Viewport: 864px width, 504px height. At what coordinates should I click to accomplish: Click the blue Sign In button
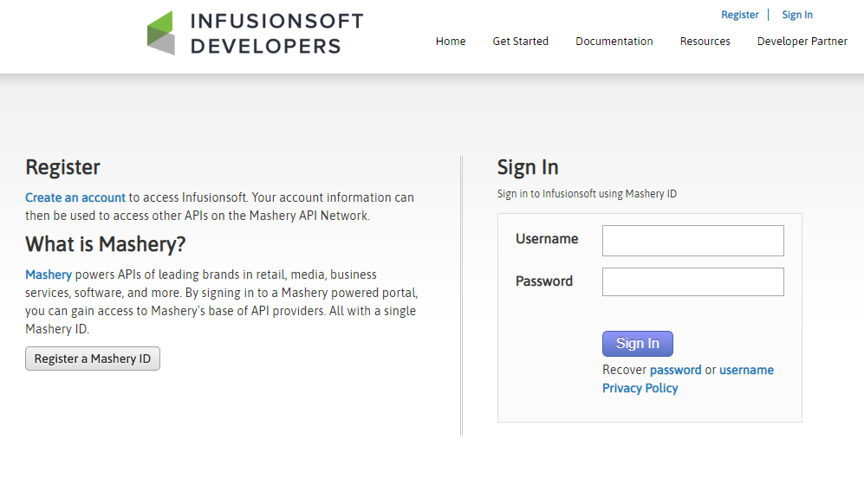click(638, 344)
